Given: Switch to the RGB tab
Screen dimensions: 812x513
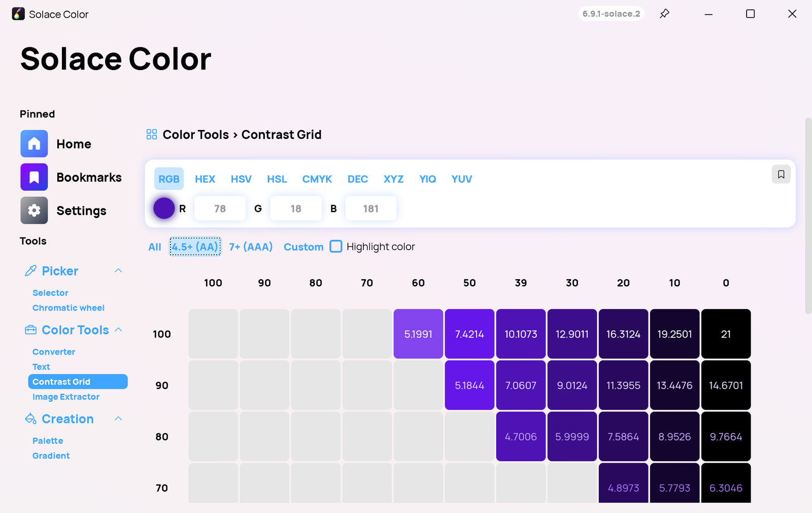Looking at the screenshot, I should coord(169,179).
